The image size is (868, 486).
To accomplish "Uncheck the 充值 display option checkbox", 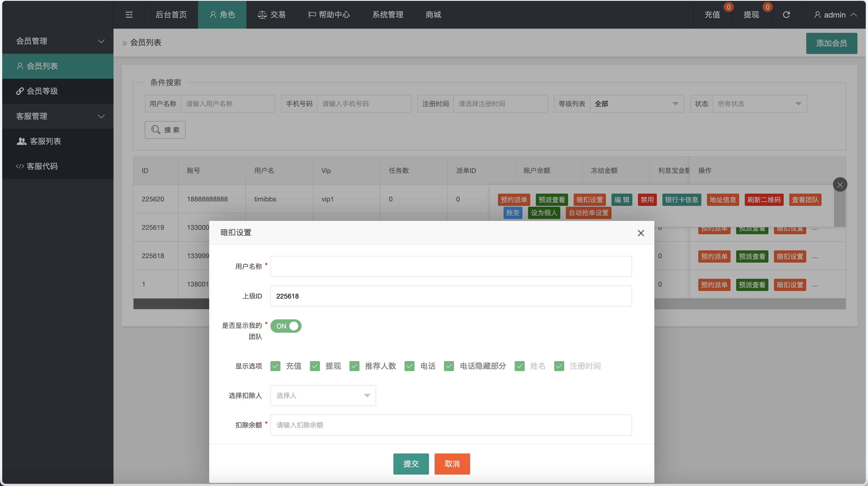I will tap(275, 366).
